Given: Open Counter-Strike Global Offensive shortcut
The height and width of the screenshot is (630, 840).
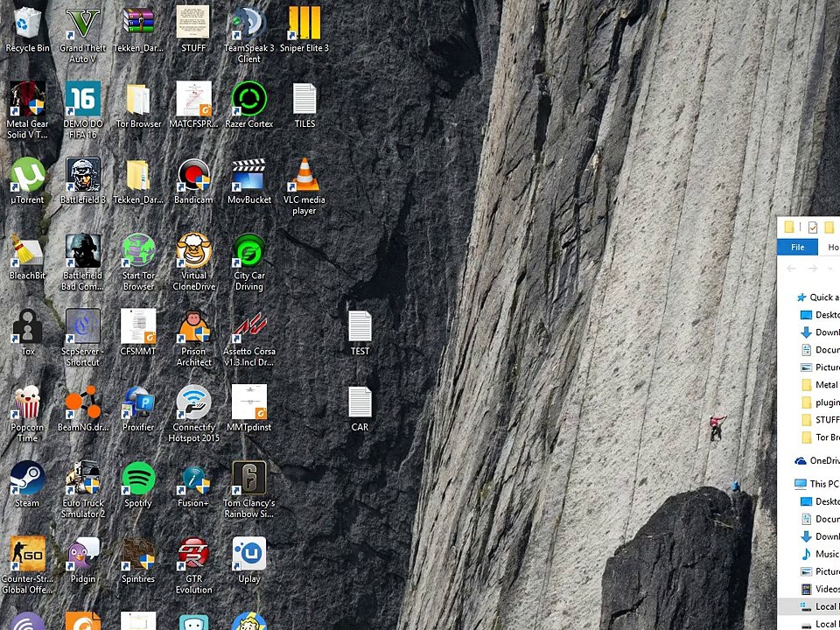Looking at the screenshot, I should 27,565.
